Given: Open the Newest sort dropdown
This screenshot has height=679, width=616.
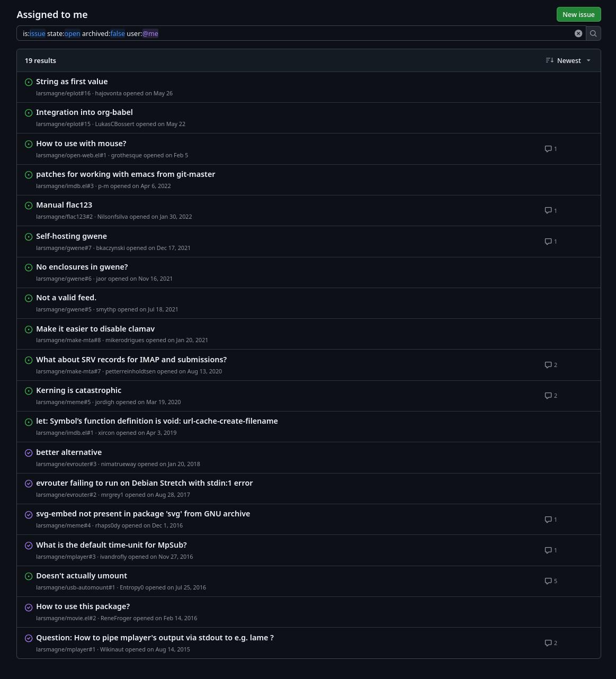Looking at the screenshot, I should pyautogui.click(x=568, y=60).
